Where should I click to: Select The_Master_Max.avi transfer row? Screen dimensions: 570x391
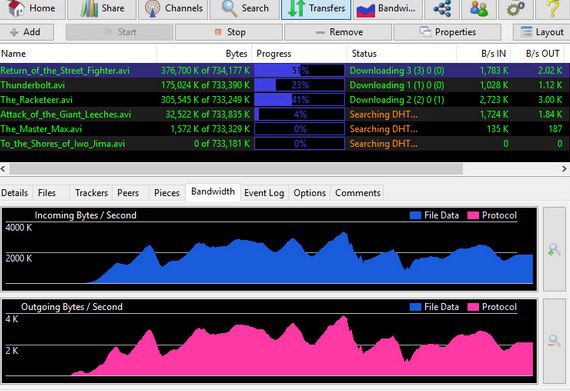pyautogui.click(x=285, y=129)
